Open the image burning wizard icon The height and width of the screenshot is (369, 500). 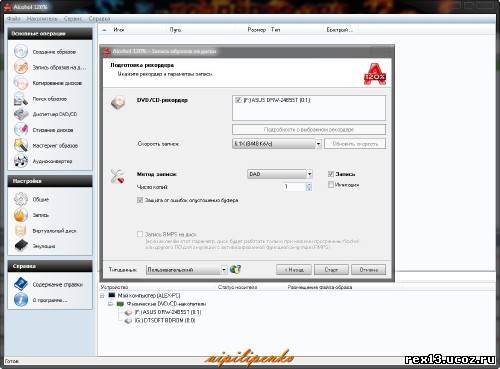[21, 67]
